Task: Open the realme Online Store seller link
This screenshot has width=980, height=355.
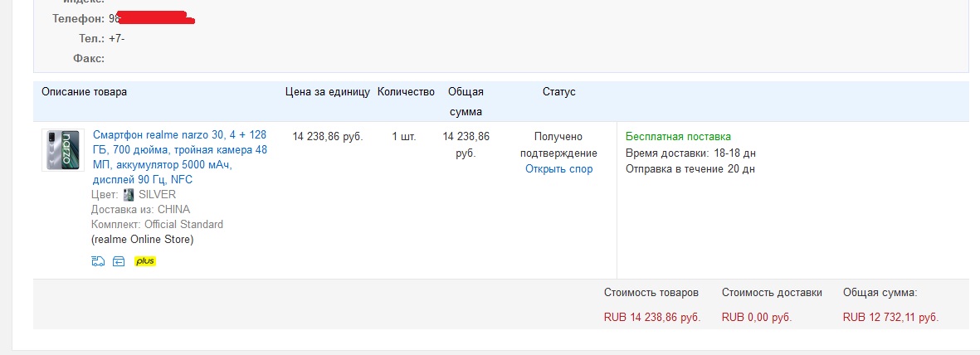Action: [x=142, y=240]
